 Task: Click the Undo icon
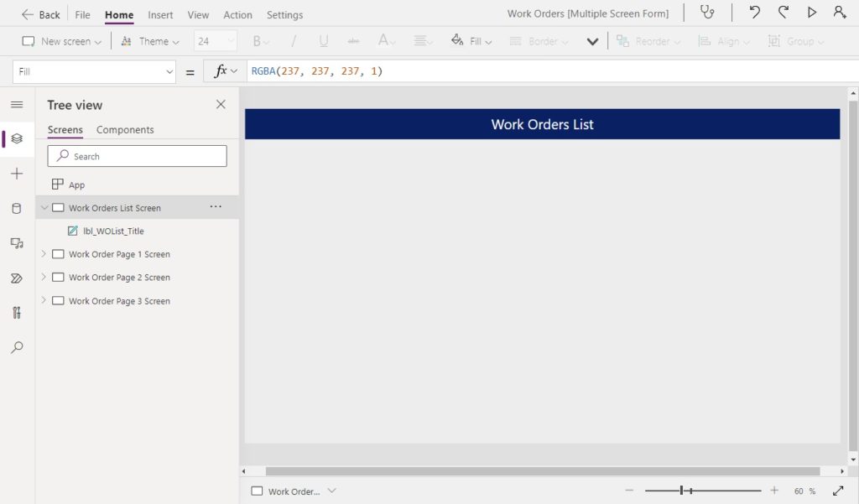(x=754, y=12)
